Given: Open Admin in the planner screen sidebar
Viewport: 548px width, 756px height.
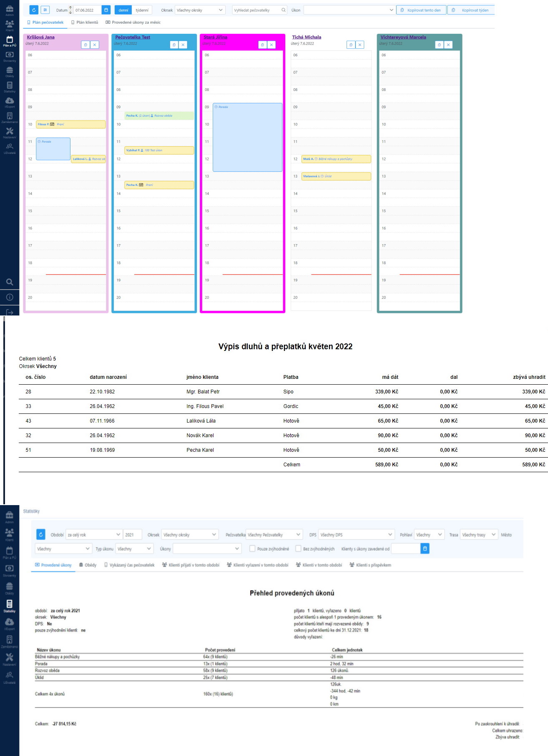Looking at the screenshot, I should click(10, 11).
